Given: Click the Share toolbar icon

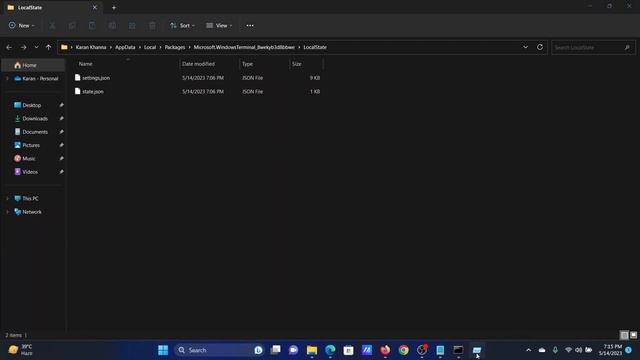Looking at the screenshot, I should point(132,26).
